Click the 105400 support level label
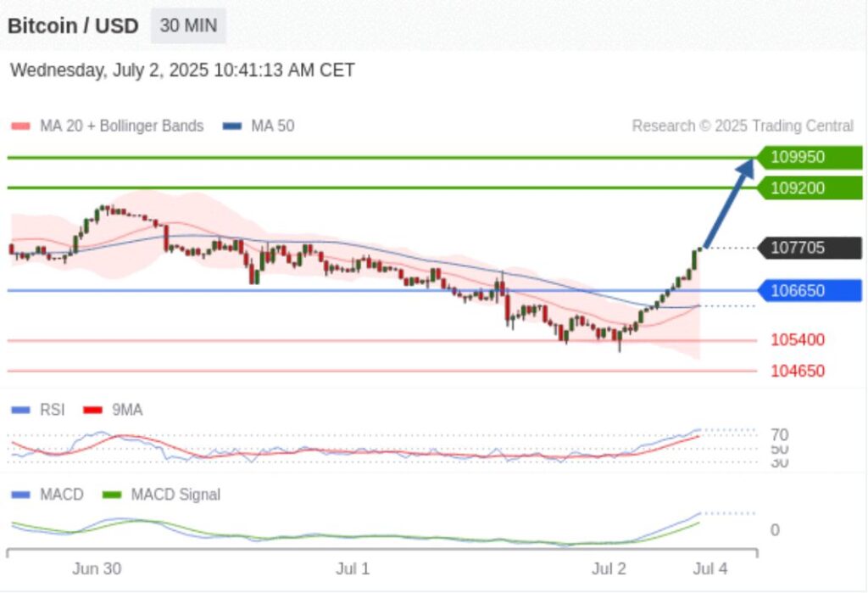 click(797, 340)
